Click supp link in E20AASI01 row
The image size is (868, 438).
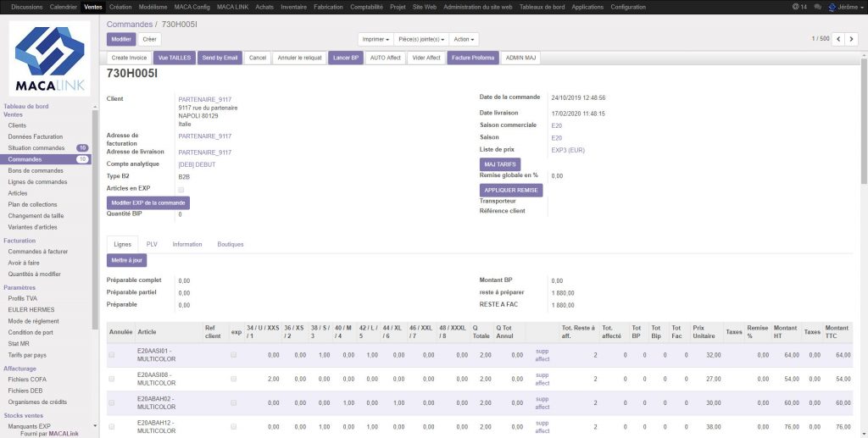click(542, 352)
